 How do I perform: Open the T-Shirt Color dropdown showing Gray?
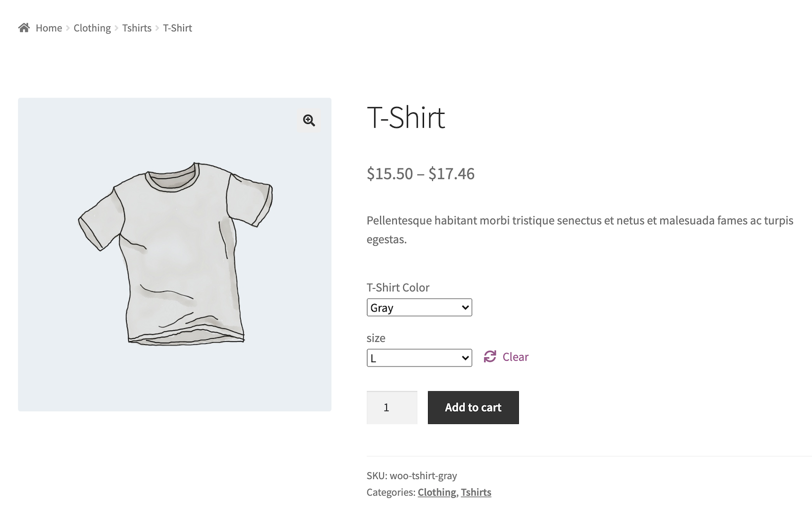(x=419, y=308)
